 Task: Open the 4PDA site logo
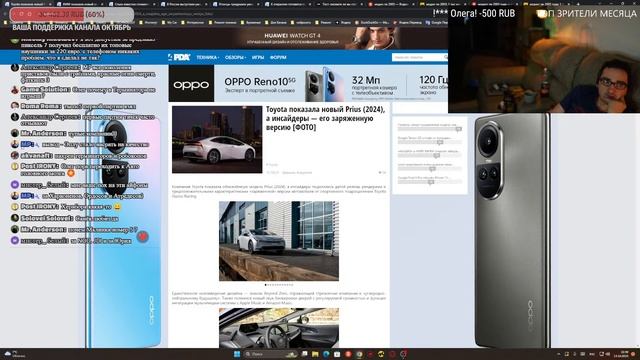click(179, 58)
